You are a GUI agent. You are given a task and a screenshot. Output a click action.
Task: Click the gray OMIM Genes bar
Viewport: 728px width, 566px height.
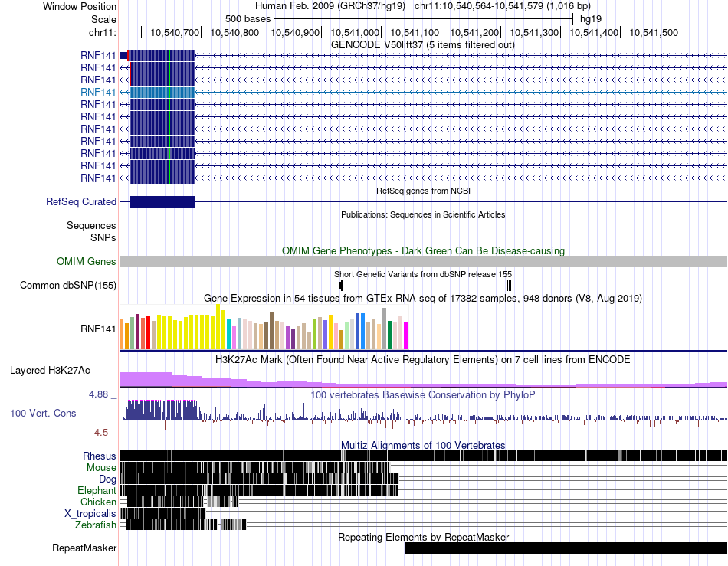[x=423, y=261]
